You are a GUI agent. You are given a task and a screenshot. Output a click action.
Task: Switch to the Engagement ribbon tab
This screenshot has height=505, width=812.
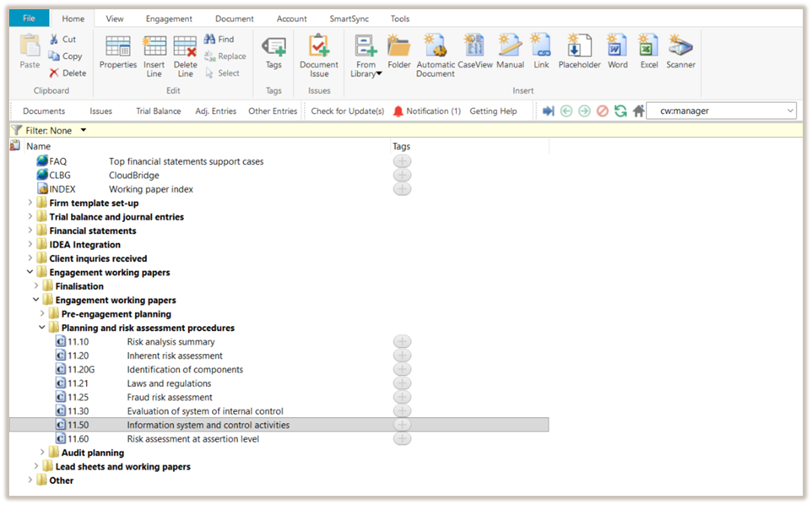(x=169, y=19)
